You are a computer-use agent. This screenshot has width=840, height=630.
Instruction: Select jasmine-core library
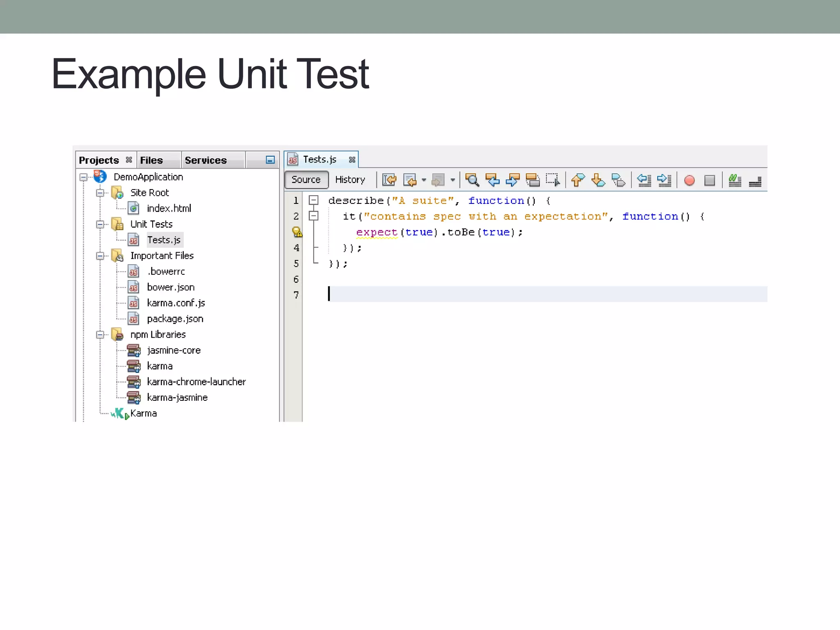(174, 350)
